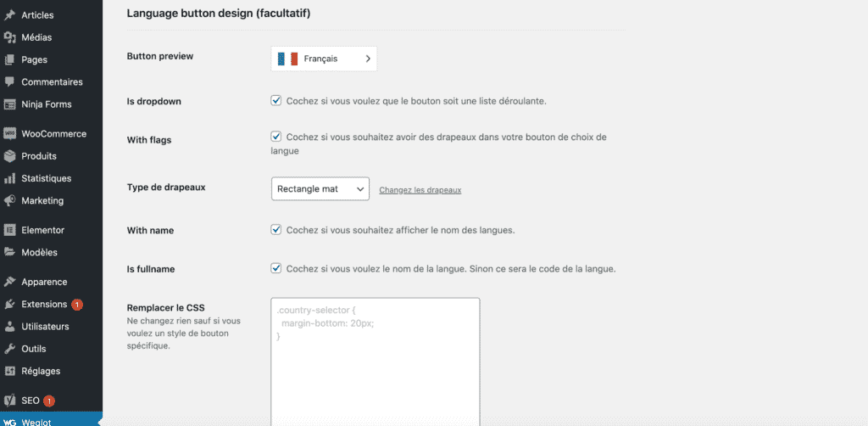Image resolution: width=868 pixels, height=426 pixels.
Task: Click the Outils wrench icon
Action: pyautogui.click(x=9, y=349)
